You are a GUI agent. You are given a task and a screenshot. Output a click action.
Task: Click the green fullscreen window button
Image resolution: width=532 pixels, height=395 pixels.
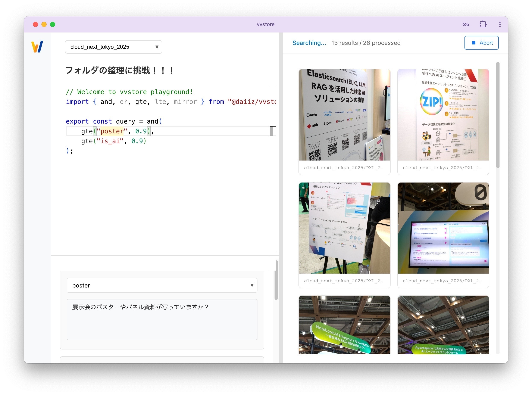pos(53,24)
